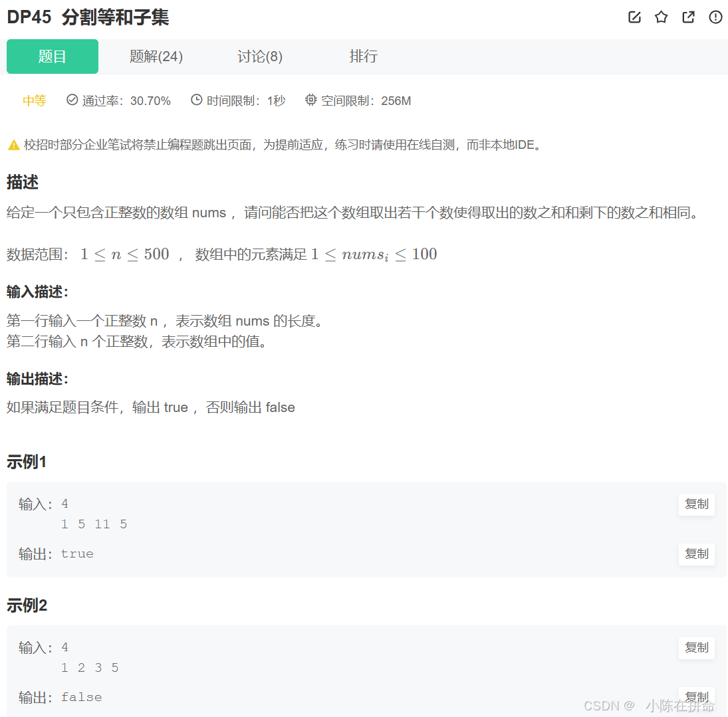Open the 排行 ranking tab

tap(364, 56)
